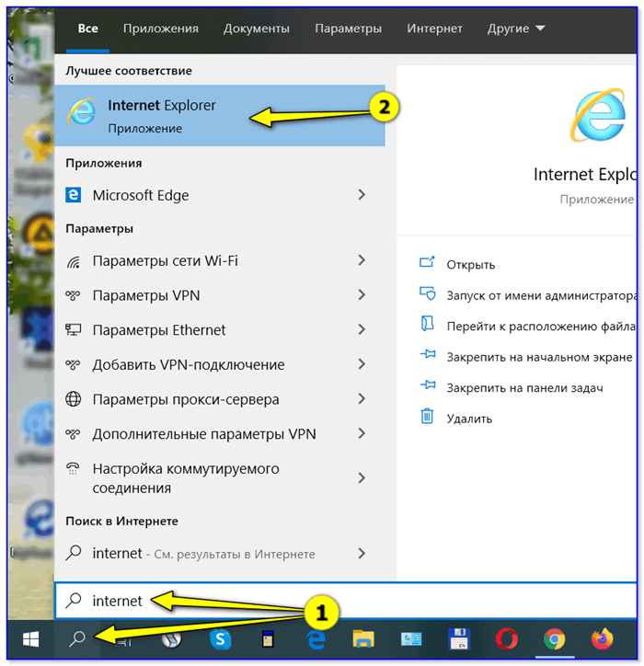Expand Microsoft Edge result chevron
Viewport: 644px width, 666px height.
tap(362, 195)
